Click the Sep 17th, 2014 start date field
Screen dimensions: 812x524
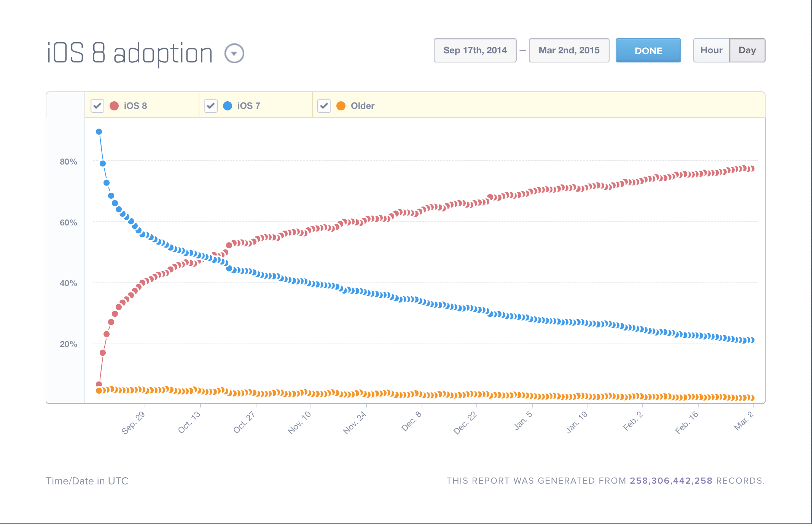point(475,50)
